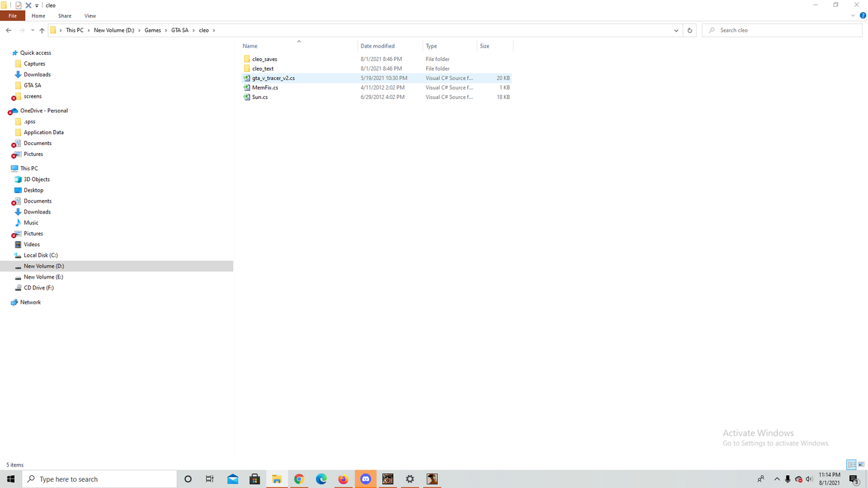
Task: Sort by Type column header
Action: click(431, 46)
